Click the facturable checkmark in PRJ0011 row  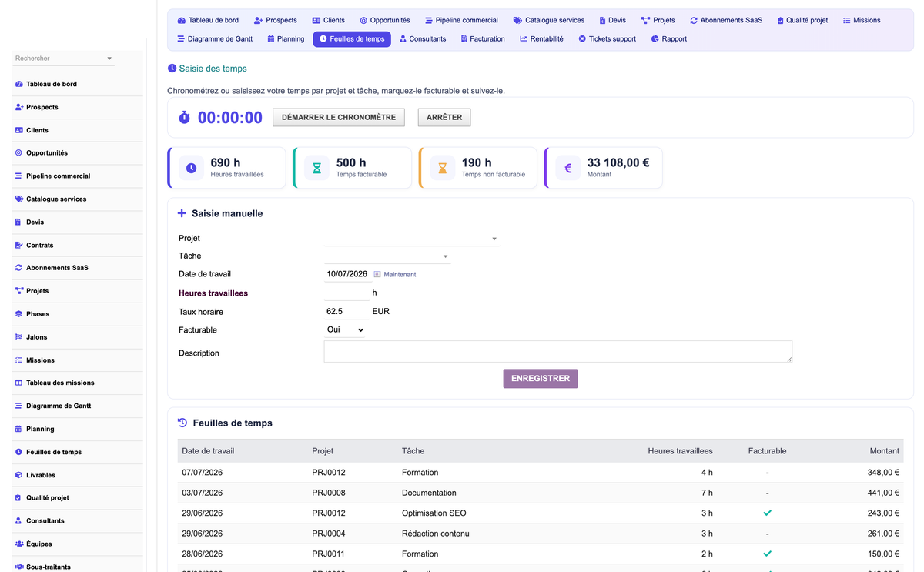click(767, 554)
